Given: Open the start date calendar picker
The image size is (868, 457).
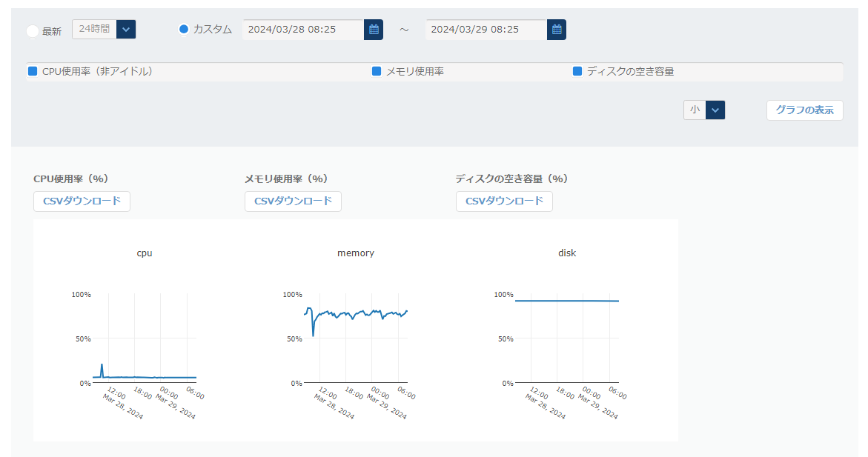Looking at the screenshot, I should (374, 30).
